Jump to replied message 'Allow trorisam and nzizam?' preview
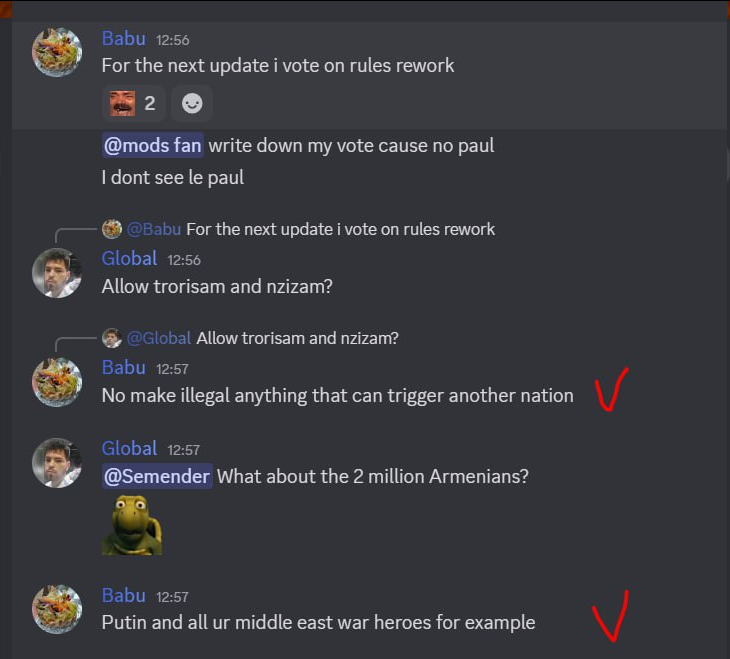This screenshot has height=659, width=730. [x=297, y=338]
